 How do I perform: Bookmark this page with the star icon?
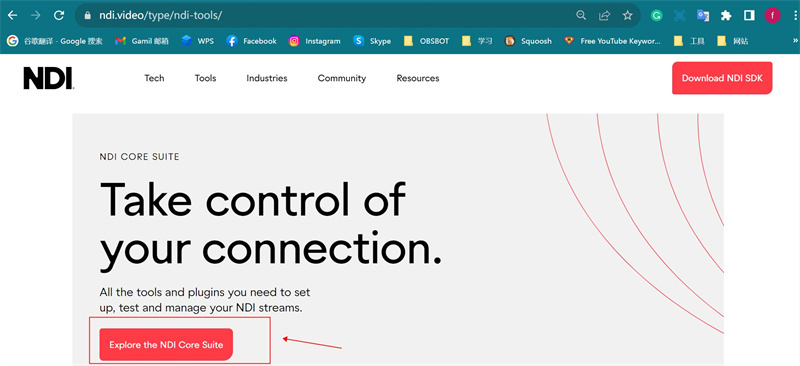click(628, 15)
